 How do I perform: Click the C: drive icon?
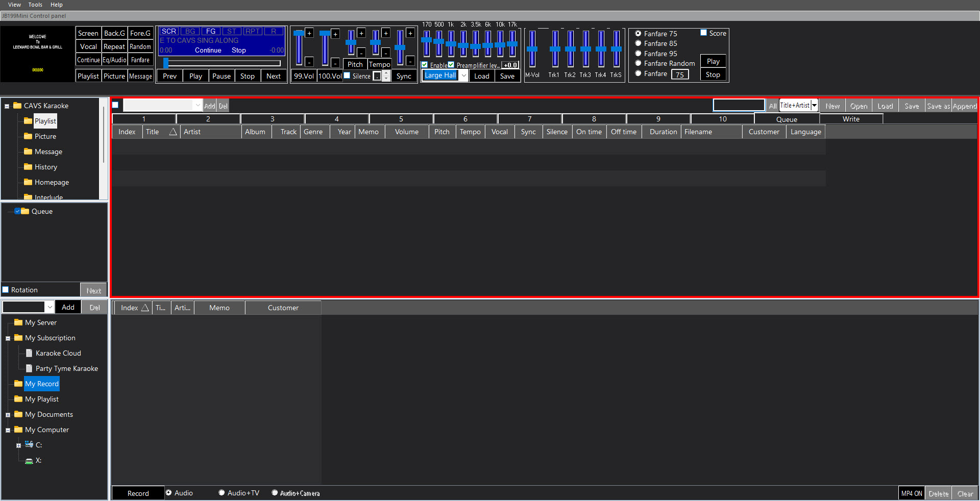coord(29,445)
